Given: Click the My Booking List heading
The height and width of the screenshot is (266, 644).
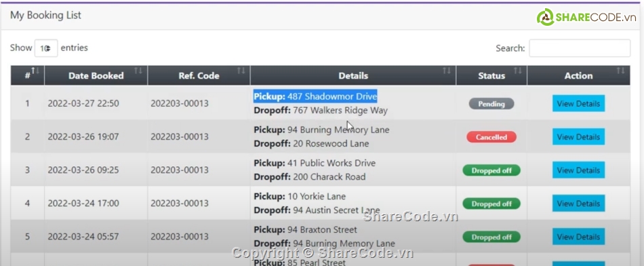Looking at the screenshot, I should point(45,15).
